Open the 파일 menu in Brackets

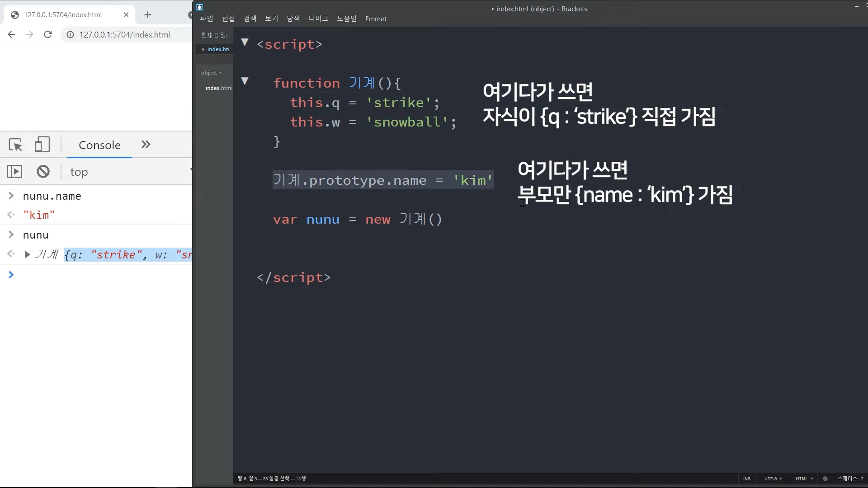207,19
